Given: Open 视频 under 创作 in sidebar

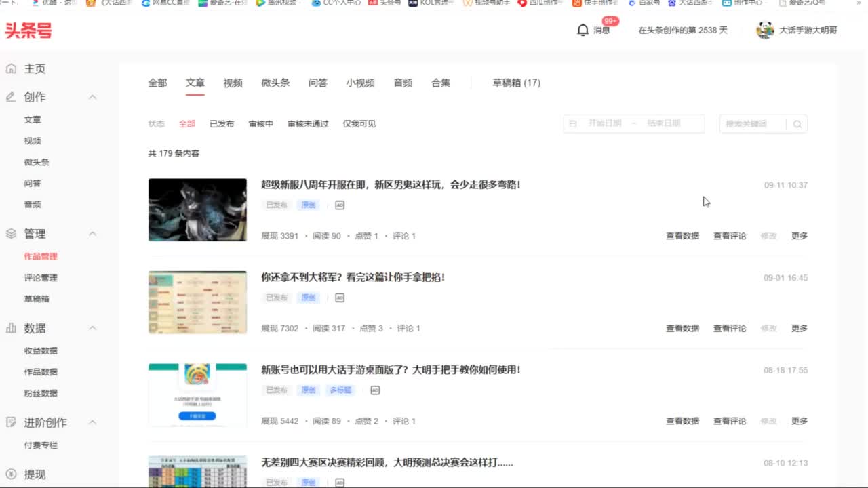Looking at the screenshot, I should coord(33,141).
